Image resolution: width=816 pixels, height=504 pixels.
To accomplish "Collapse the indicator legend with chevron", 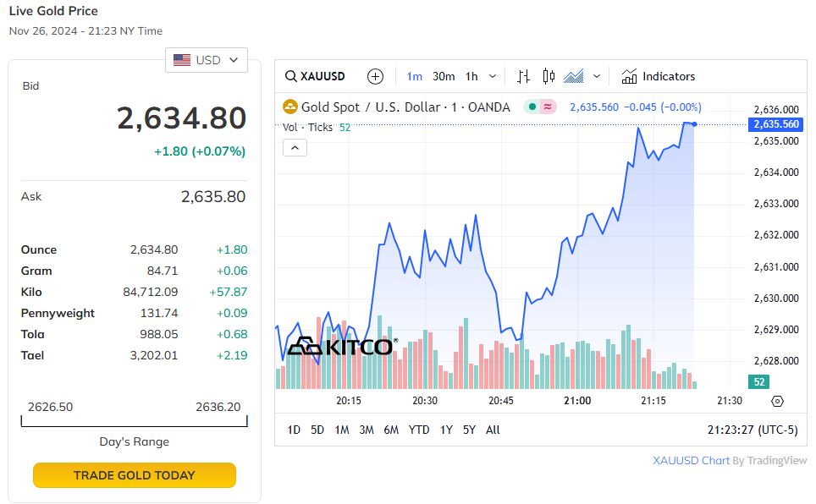I will (x=295, y=148).
